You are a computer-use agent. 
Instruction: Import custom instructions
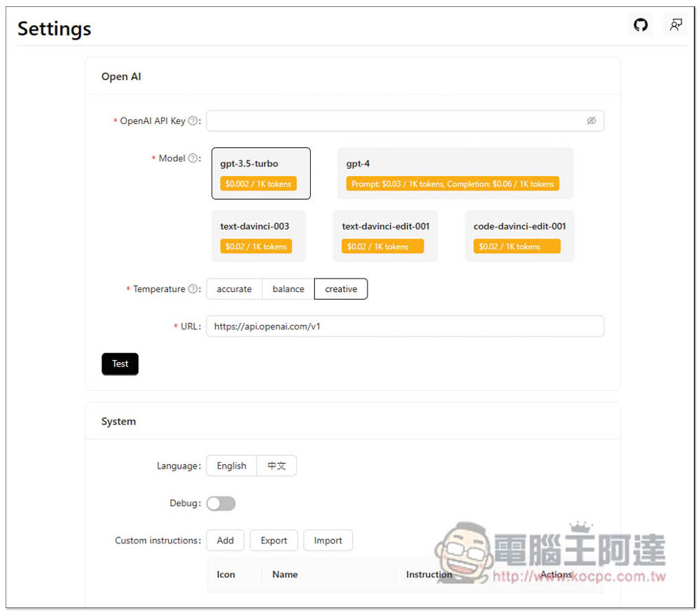[328, 541]
